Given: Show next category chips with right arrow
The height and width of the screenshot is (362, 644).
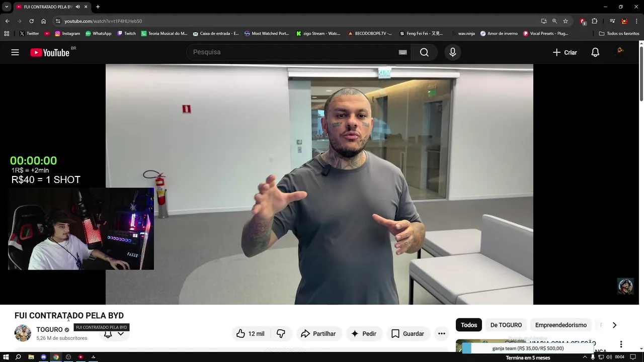Looking at the screenshot, I should pos(614,325).
